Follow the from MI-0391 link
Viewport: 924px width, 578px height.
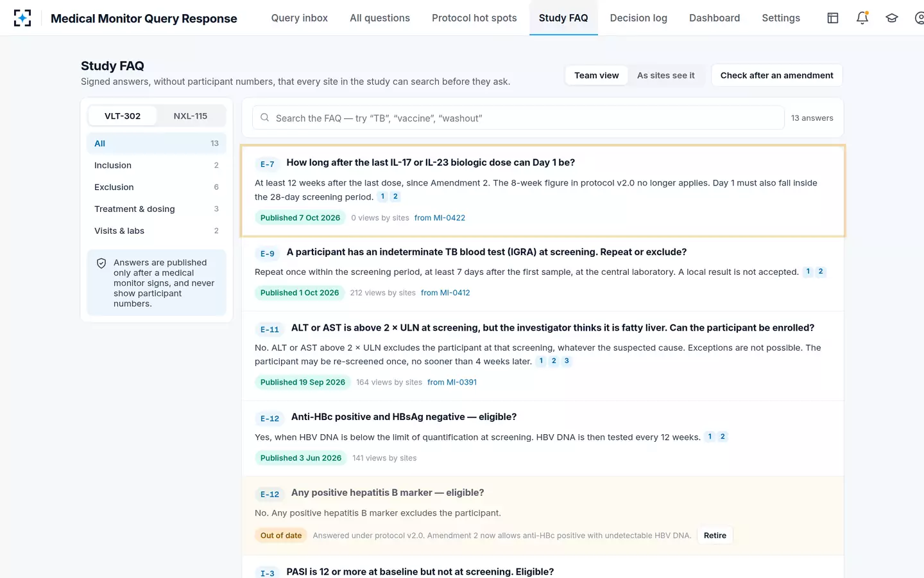click(x=452, y=382)
